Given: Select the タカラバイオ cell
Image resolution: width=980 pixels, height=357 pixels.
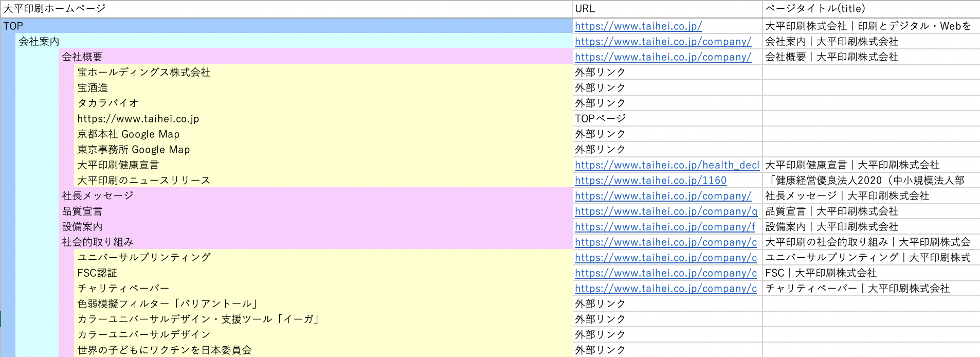Looking at the screenshot, I should point(323,103).
